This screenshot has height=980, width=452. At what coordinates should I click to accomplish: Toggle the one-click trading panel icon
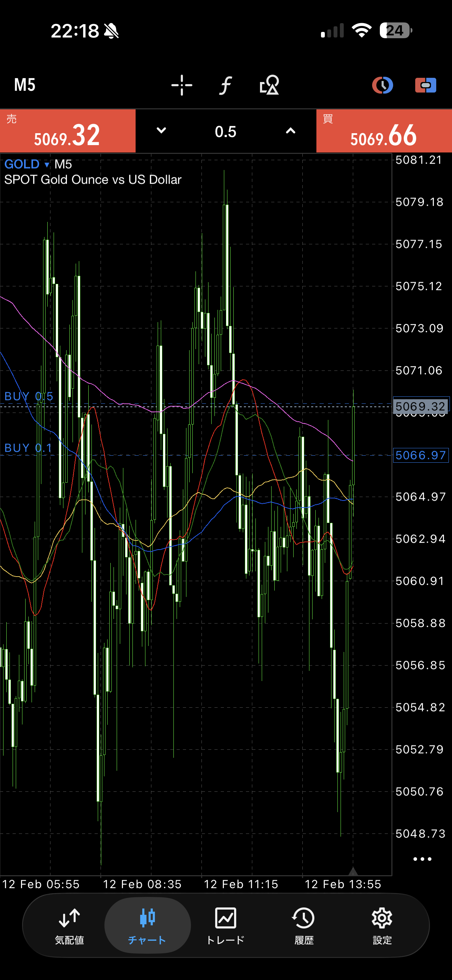click(x=425, y=85)
